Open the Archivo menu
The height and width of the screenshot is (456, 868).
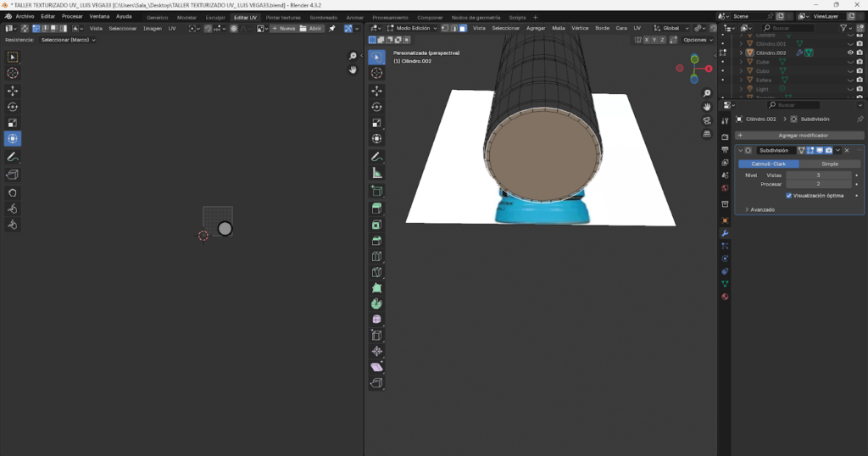click(25, 17)
